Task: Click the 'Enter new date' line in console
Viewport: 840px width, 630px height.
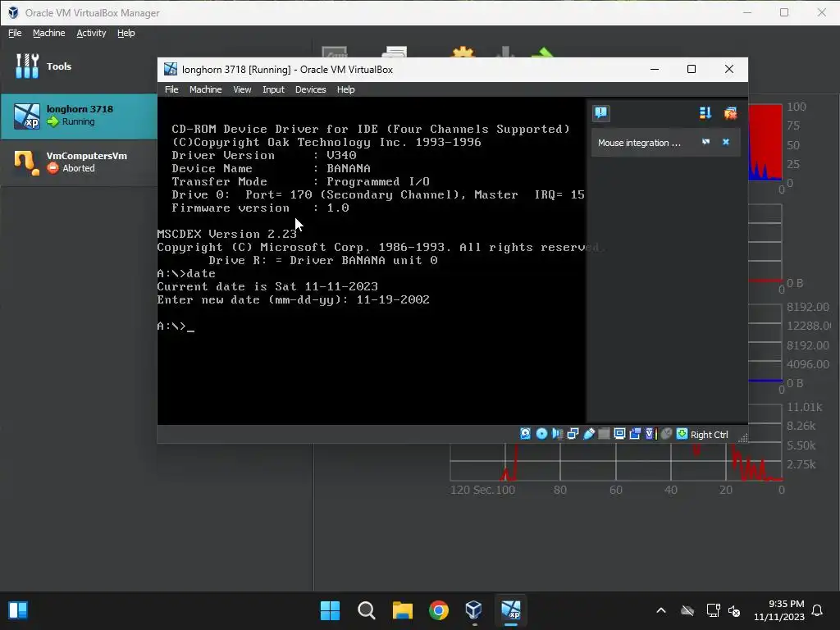Action: tap(293, 299)
